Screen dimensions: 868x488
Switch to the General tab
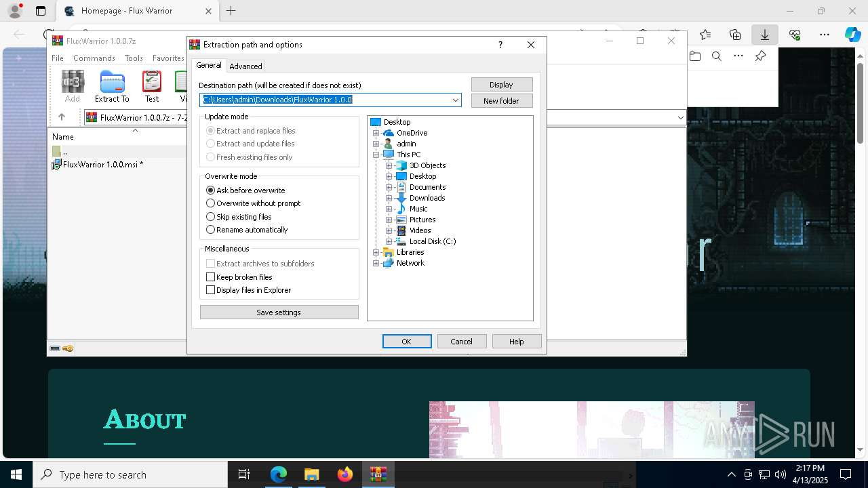tap(209, 65)
